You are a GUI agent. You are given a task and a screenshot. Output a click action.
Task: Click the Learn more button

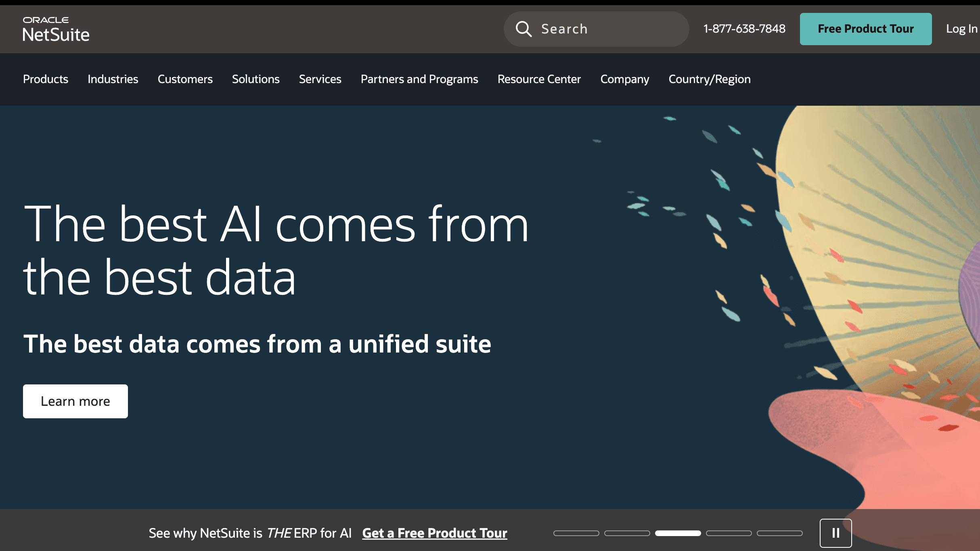click(x=75, y=401)
